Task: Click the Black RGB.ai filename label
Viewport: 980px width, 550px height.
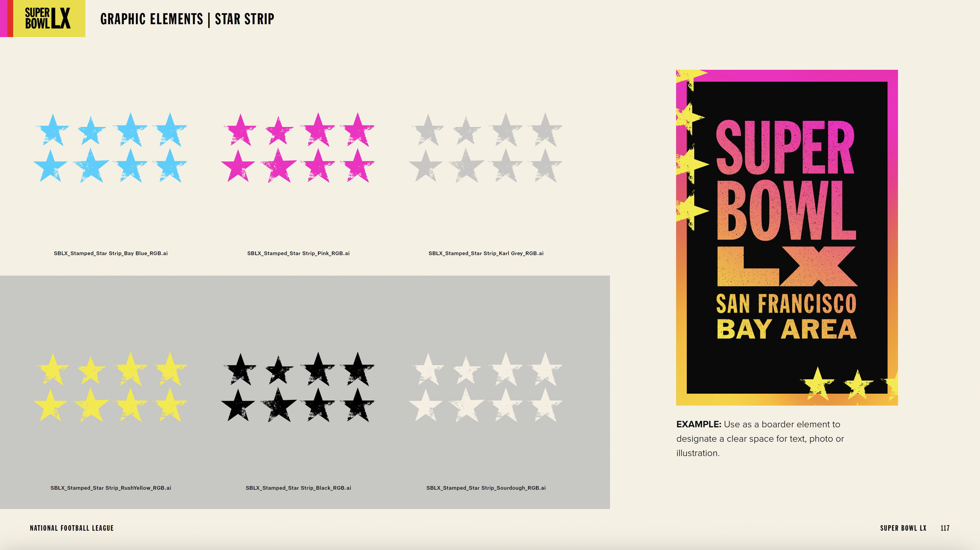Action: (298, 488)
